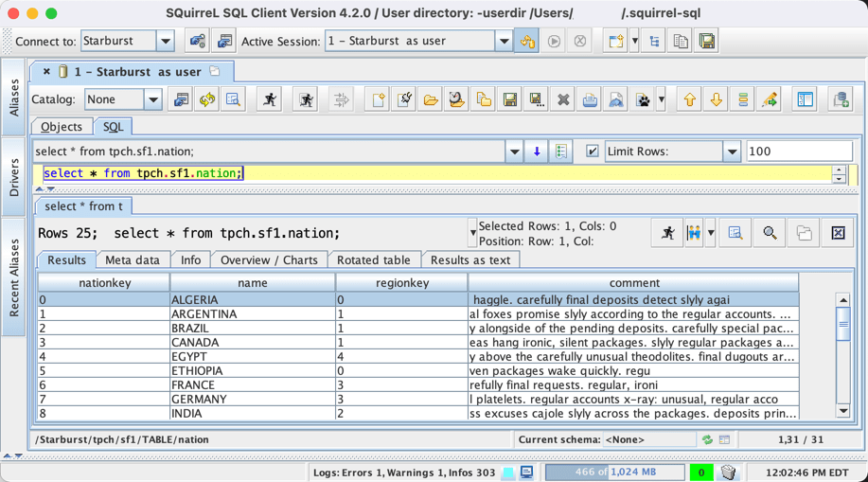Click the open folder icon in session toolbar
Screen dimensions: 868x482
[431, 99]
